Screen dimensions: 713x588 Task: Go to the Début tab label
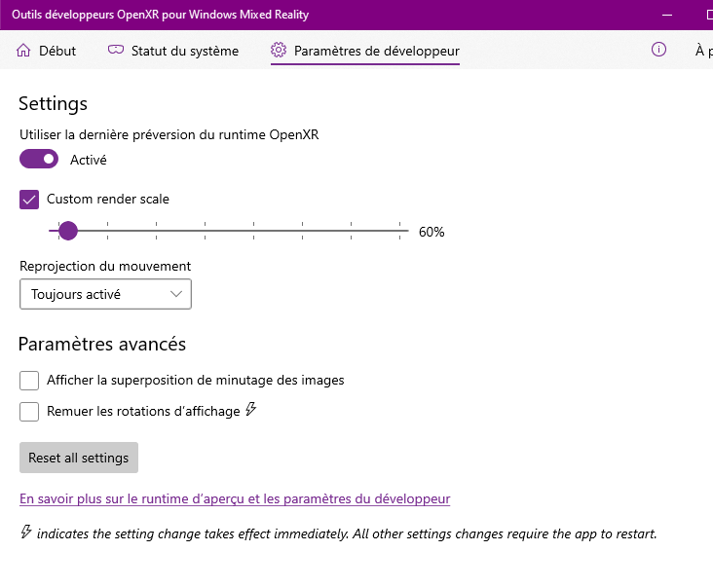coord(56,51)
